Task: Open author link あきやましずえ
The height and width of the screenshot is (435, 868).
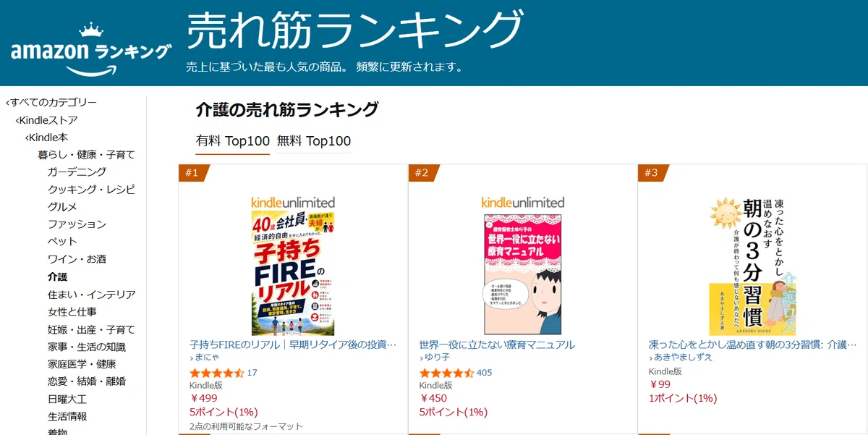Action: pos(681,358)
